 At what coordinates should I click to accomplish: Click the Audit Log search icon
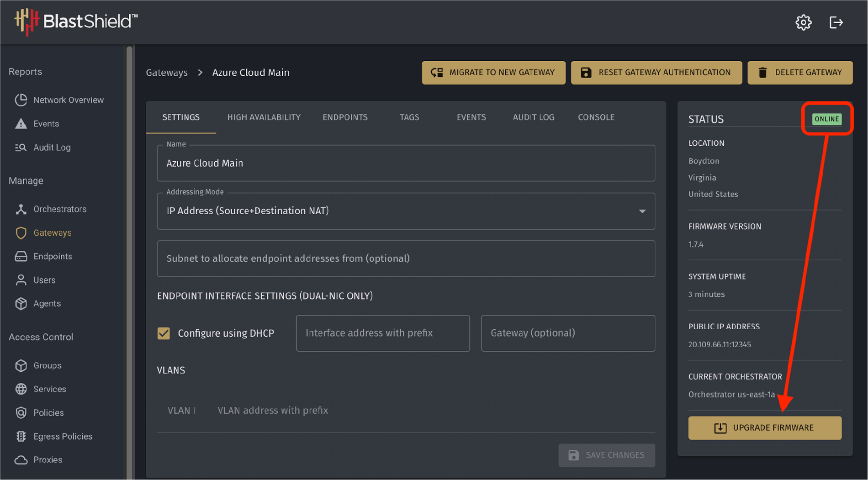pyautogui.click(x=21, y=148)
